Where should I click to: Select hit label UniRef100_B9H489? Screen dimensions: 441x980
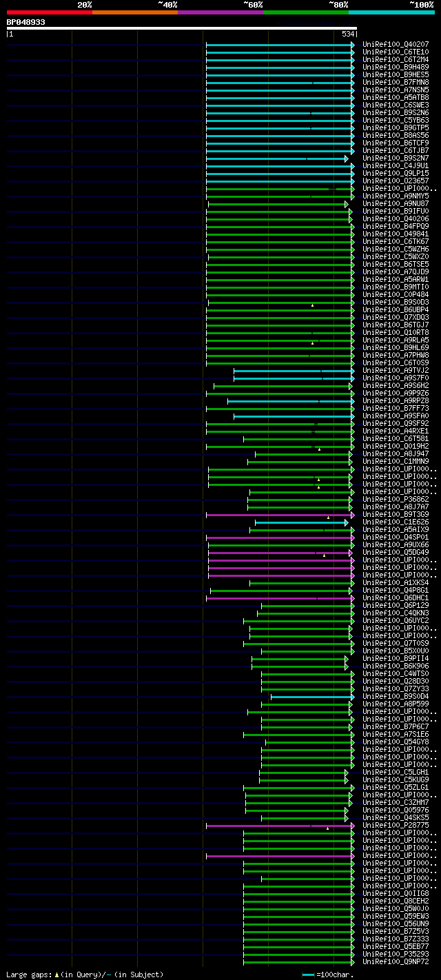tap(396, 67)
